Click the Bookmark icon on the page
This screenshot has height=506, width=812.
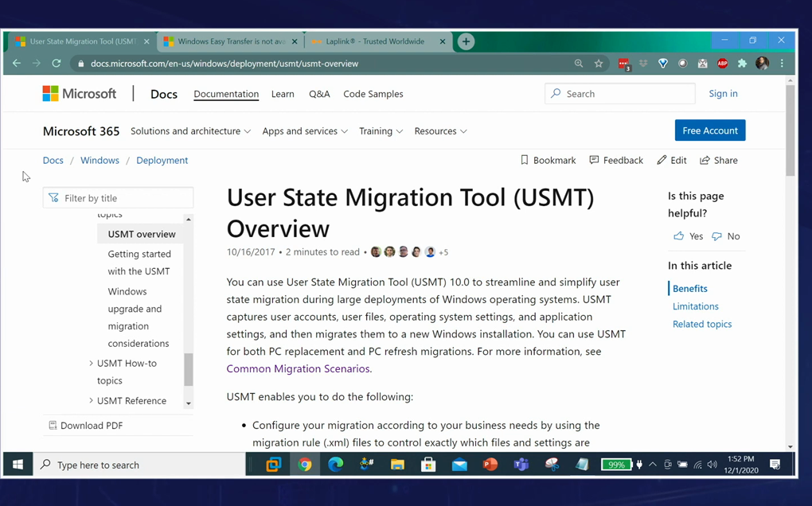(x=524, y=160)
